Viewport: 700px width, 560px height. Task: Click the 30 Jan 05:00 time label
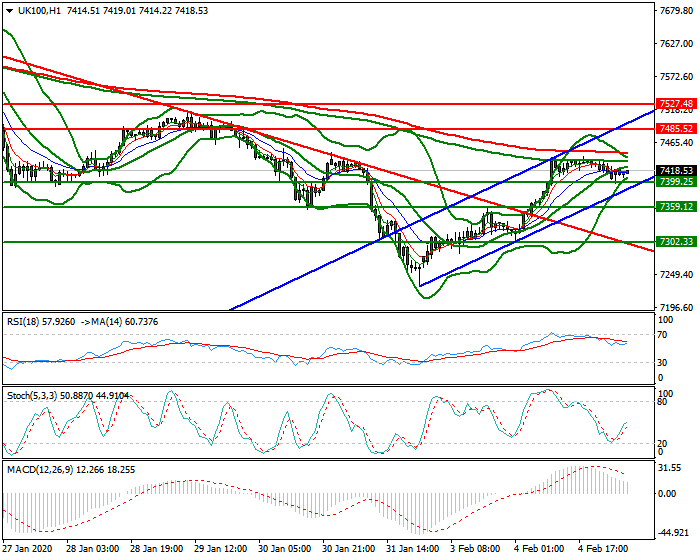[x=285, y=548]
